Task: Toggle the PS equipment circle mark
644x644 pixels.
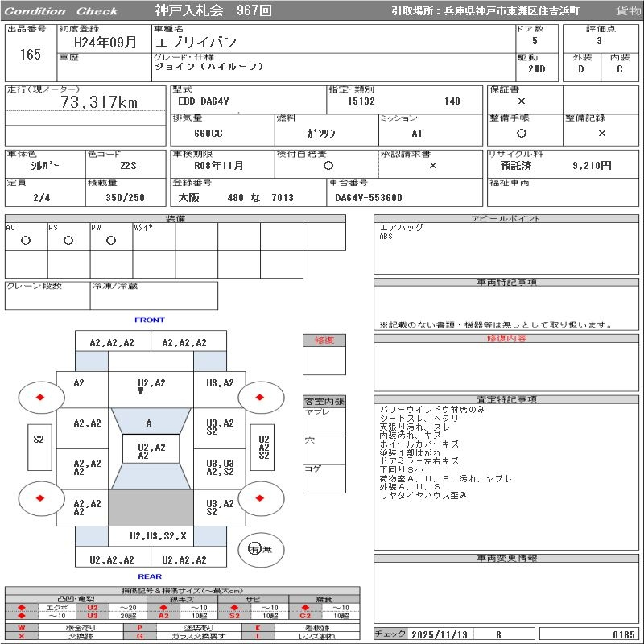Action: click(68, 240)
